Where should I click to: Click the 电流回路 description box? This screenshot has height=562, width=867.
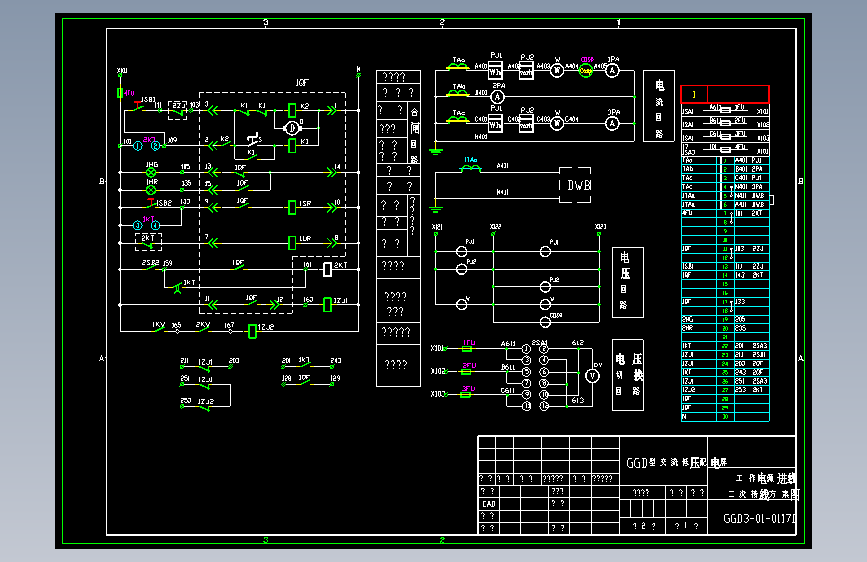659,106
